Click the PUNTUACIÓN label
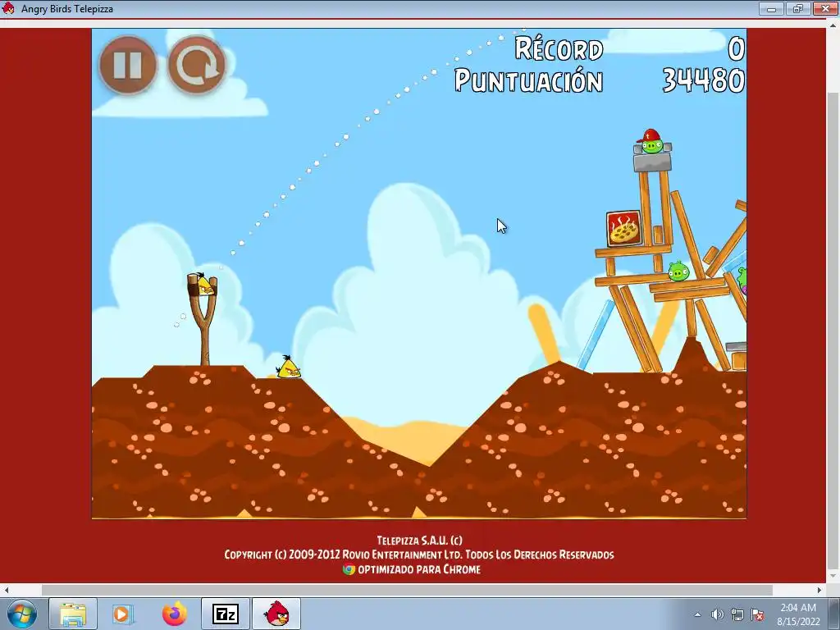The height and width of the screenshot is (630, 840). click(529, 81)
